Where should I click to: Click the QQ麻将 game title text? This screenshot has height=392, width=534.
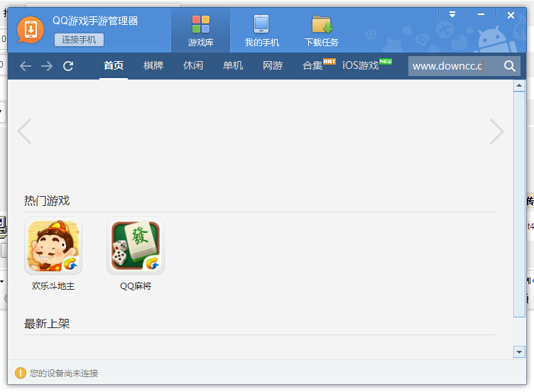tap(136, 286)
